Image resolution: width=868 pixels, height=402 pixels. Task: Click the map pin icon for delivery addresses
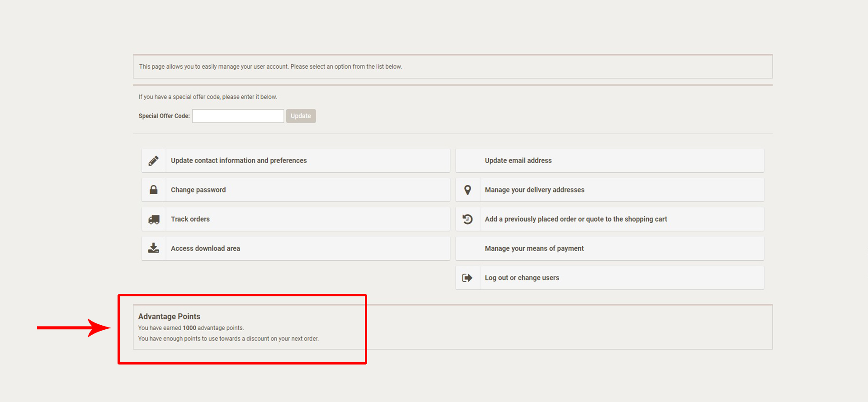coord(467,190)
